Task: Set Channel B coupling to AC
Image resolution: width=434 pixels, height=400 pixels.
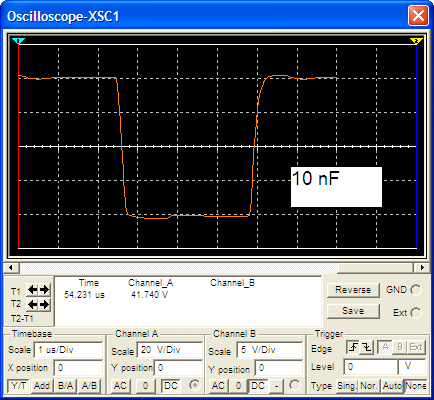Action: click(218, 386)
